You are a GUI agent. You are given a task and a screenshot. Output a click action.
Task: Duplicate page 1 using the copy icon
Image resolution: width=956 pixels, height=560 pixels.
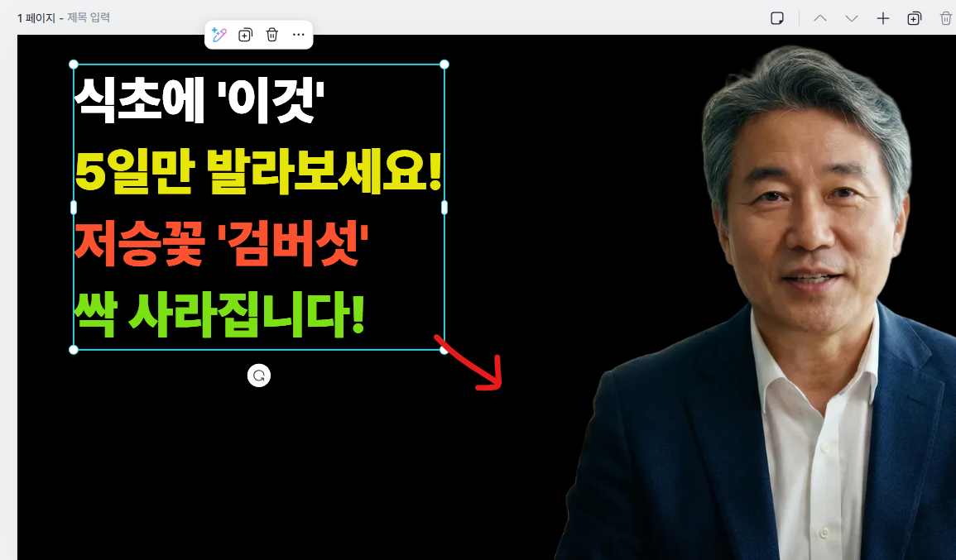[x=914, y=17]
